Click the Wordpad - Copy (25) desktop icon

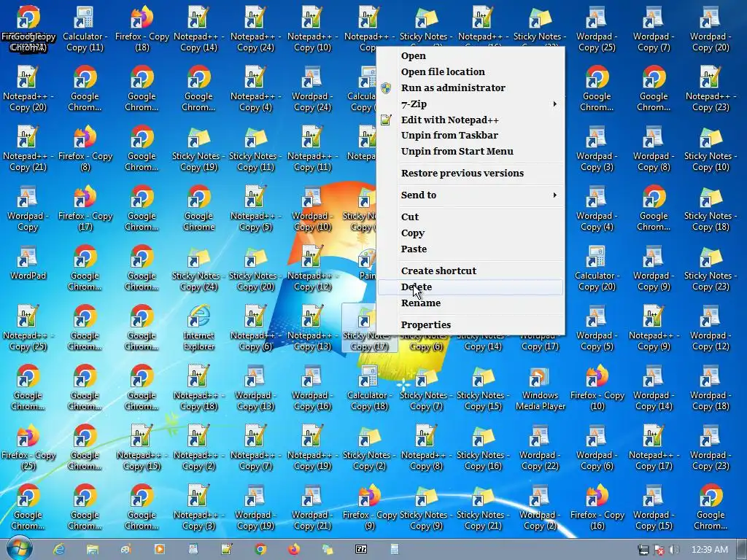coord(597,28)
